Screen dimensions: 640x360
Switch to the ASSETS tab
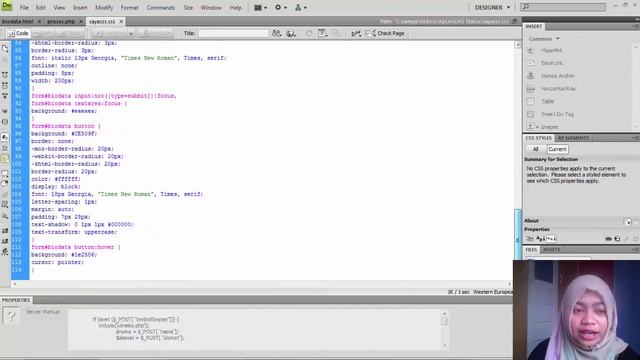pos(551,249)
